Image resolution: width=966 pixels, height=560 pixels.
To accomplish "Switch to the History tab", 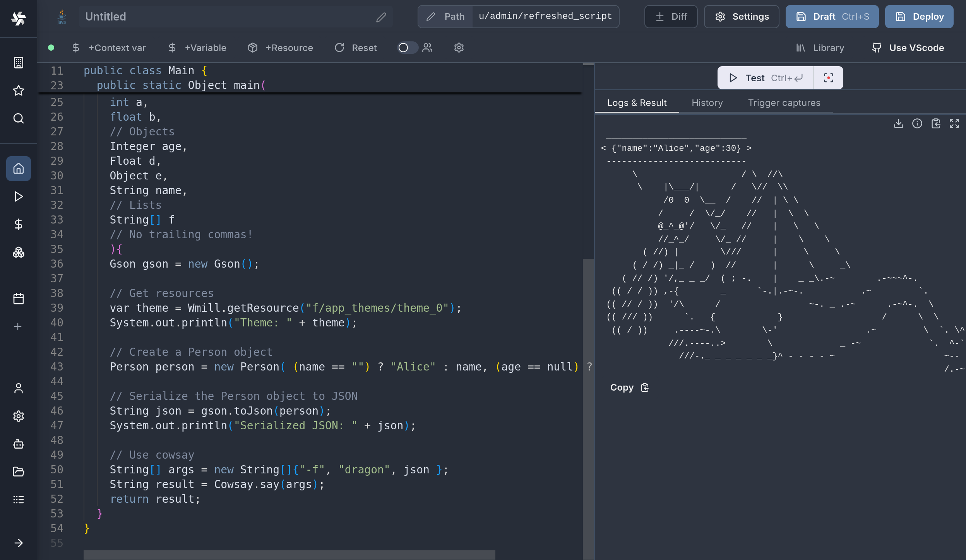I will pyautogui.click(x=707, y=102).
